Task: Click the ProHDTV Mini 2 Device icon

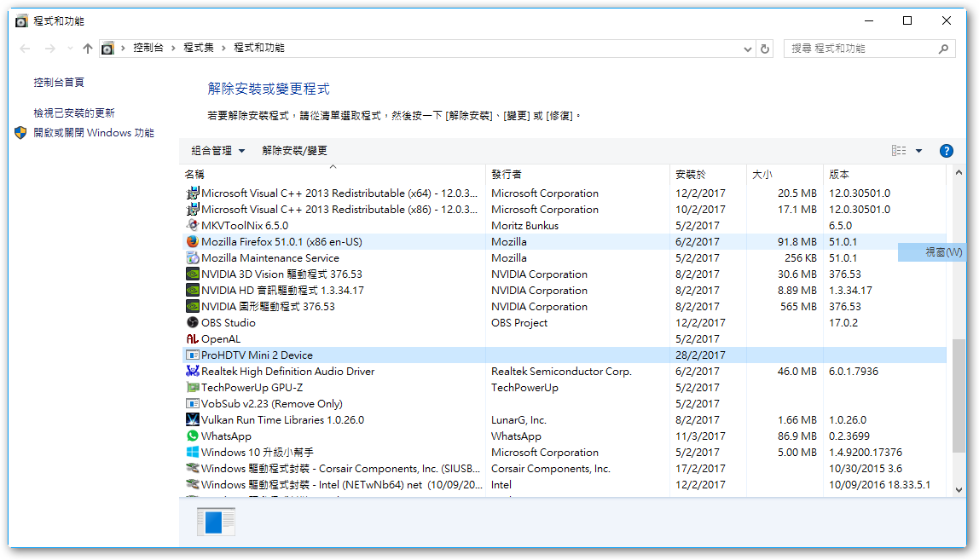Action: pyautogui.click(x=193, y=355)
